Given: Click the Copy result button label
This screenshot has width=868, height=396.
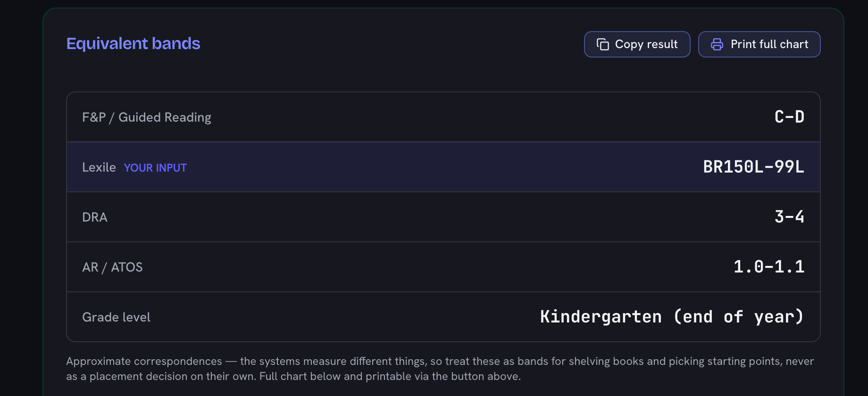Looking at the screenshot, I should point(646,44).
